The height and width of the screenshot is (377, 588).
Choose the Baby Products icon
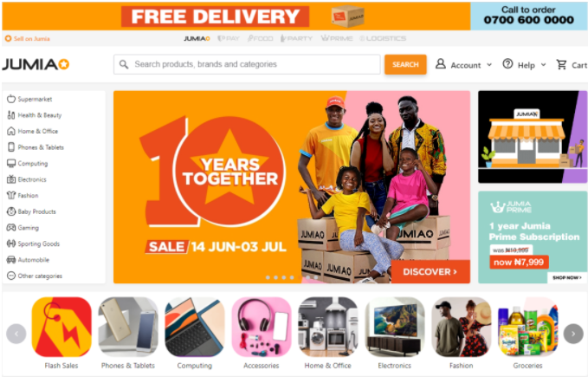[11, 211]
